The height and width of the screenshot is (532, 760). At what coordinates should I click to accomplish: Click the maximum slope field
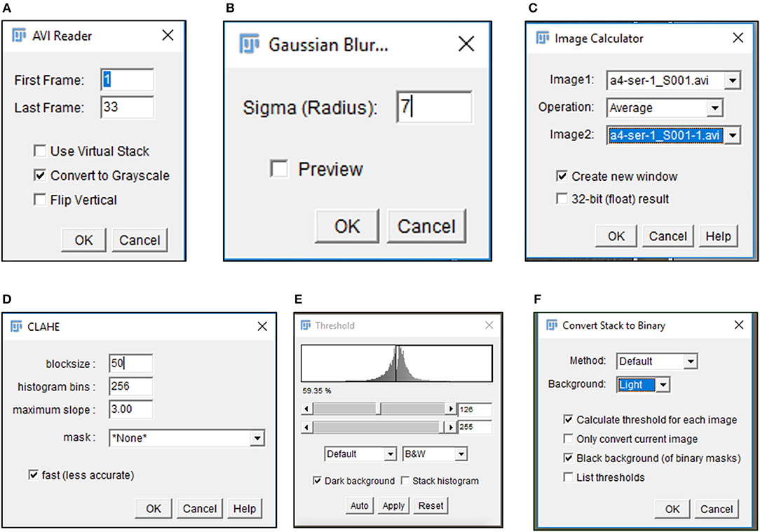pyautogui.click(x=131, y=409)
